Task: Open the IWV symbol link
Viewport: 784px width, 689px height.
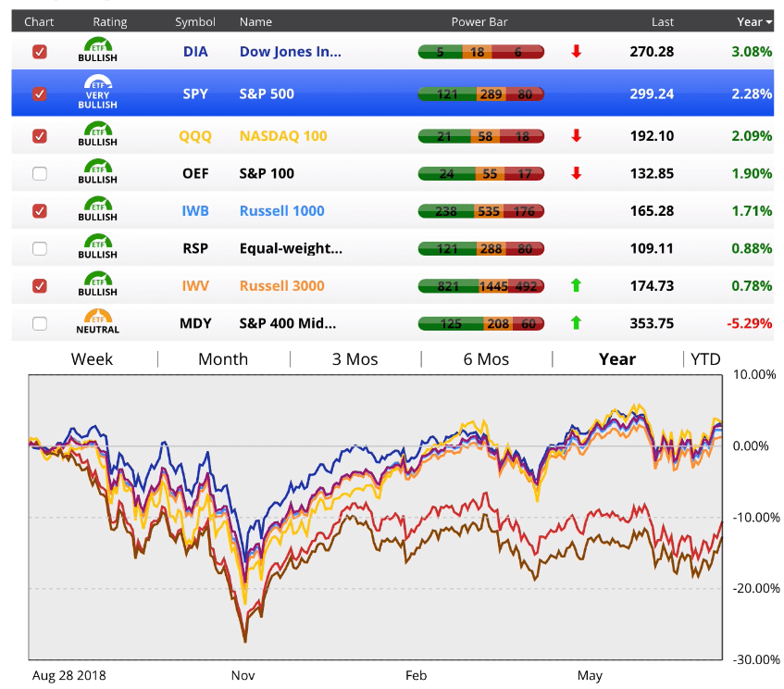Action: pos(195,286)
